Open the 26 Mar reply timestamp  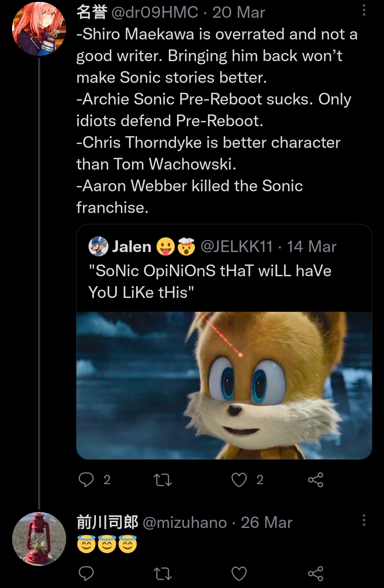tap(266, 523)
